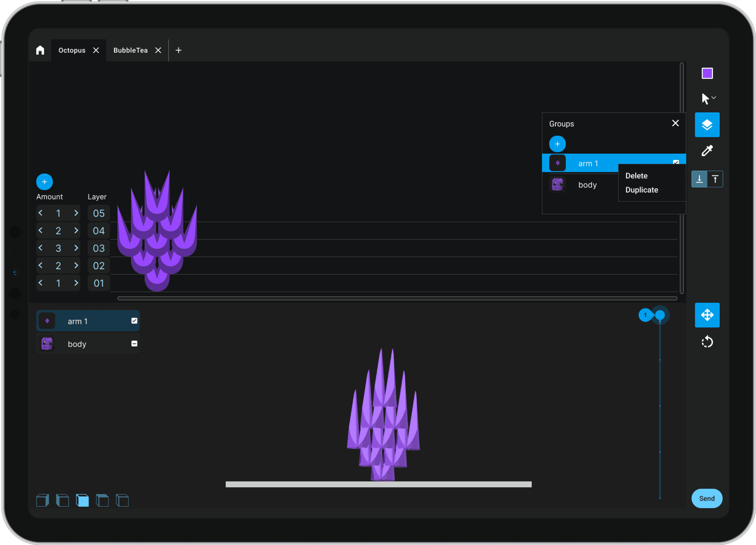Add a new layer above Amount column
The width and height of the screenshot is (756, 545).
coord(44,182)
